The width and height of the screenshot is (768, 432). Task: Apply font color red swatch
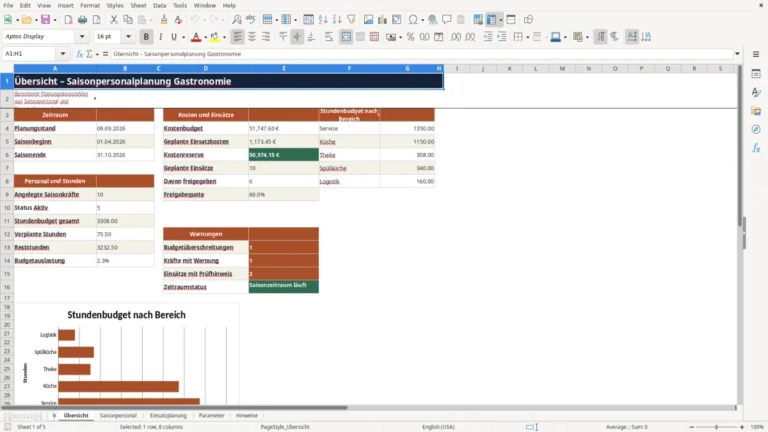[196, 37]
